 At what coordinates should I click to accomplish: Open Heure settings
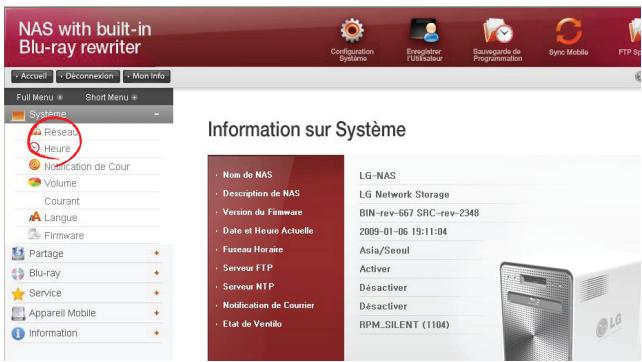click(x=57, y=149)
